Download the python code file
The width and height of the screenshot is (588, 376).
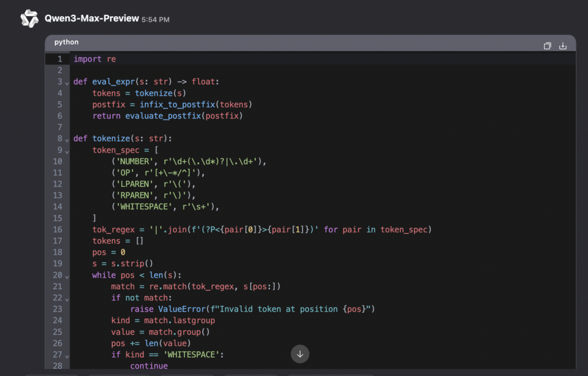[563, 46]
